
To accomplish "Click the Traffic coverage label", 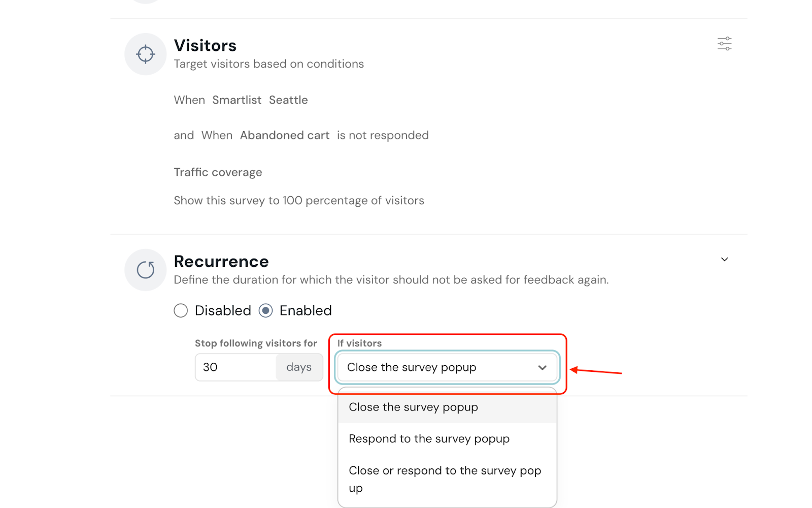I will click(218, 173).
